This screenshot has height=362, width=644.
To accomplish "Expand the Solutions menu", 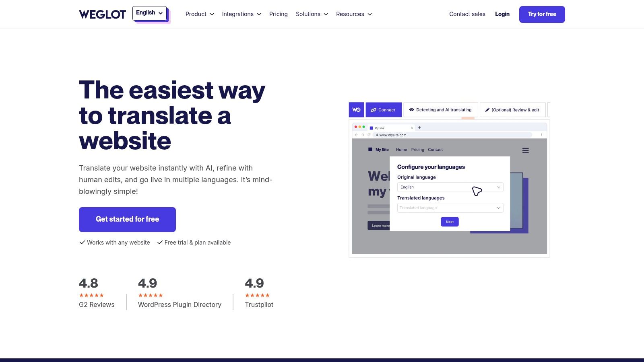I will click(312, 14).
